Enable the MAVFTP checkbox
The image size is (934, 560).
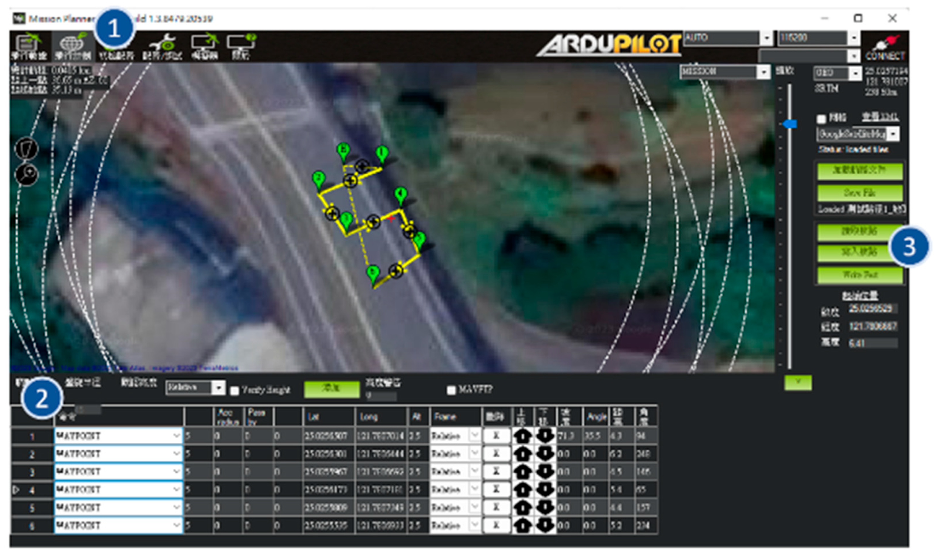coord(451,390)
